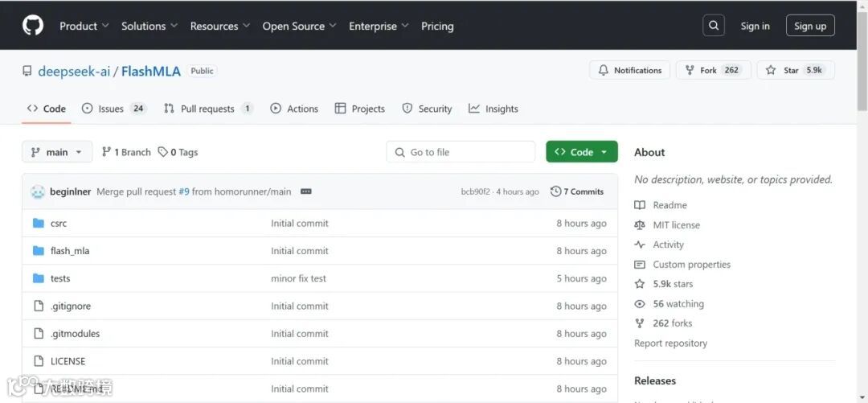Switch to the Security tab
The width and height of the screenshot is (868, 403).
(427, 109)
